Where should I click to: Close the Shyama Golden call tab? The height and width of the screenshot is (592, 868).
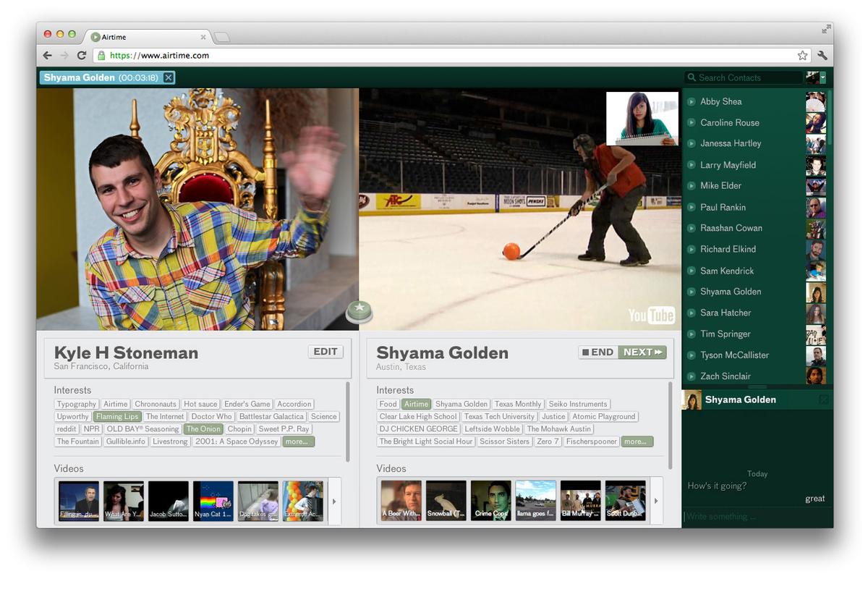click(169, 77)
